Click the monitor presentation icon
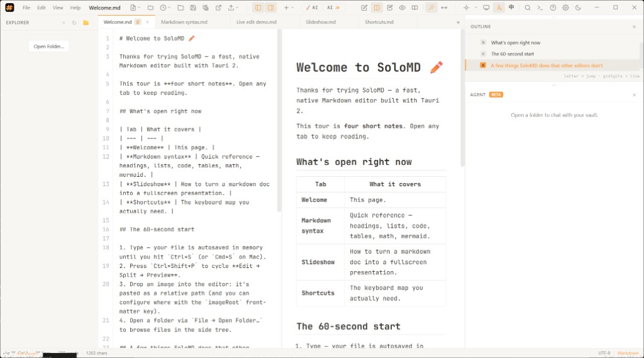Viewport: 644px width, 358px height. (486, 8)
